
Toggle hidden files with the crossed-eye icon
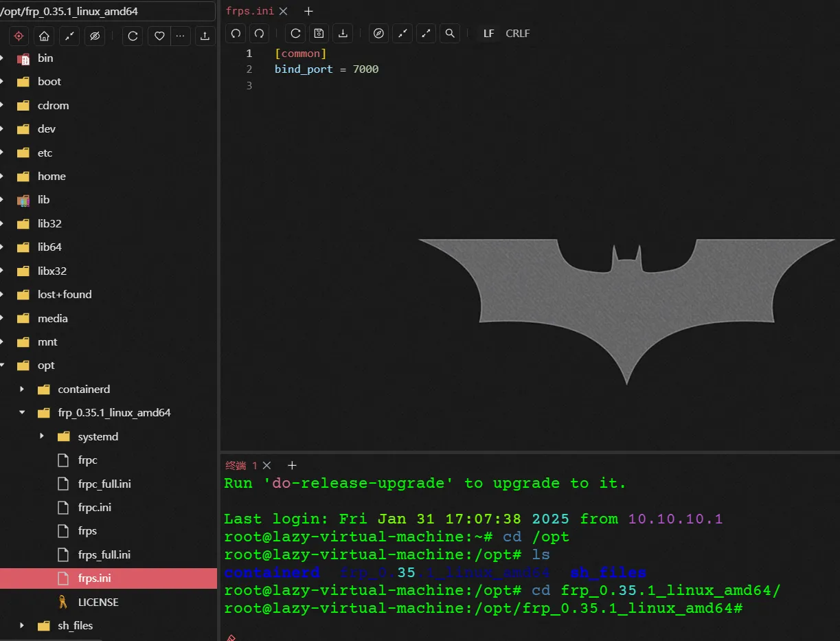[x=95, y=36]
